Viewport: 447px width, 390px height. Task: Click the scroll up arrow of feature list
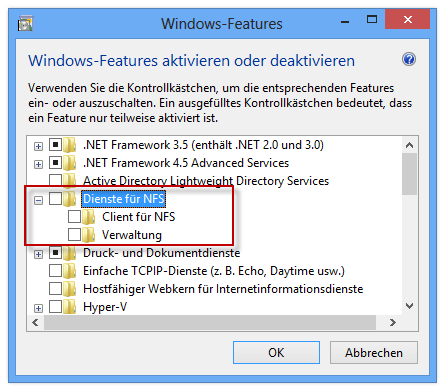(x=410, y=145)
